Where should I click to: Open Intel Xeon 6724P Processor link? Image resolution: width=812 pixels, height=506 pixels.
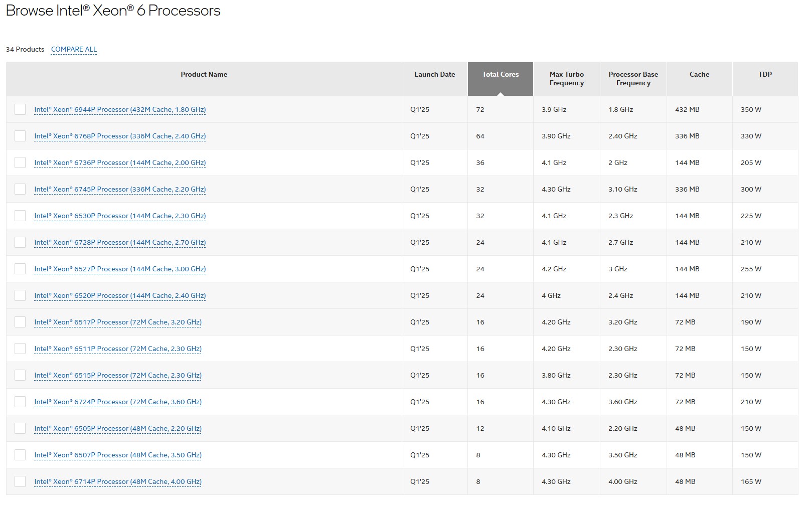[118, 402]
